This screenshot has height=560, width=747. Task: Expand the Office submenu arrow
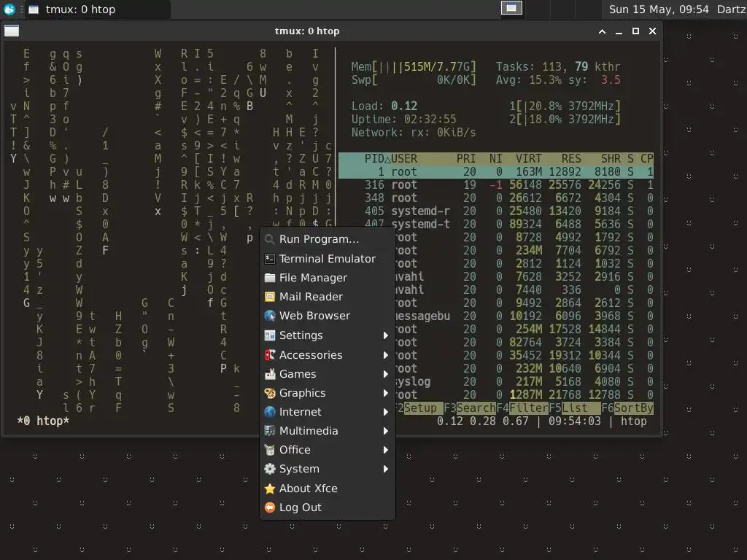tap(385, 450)
